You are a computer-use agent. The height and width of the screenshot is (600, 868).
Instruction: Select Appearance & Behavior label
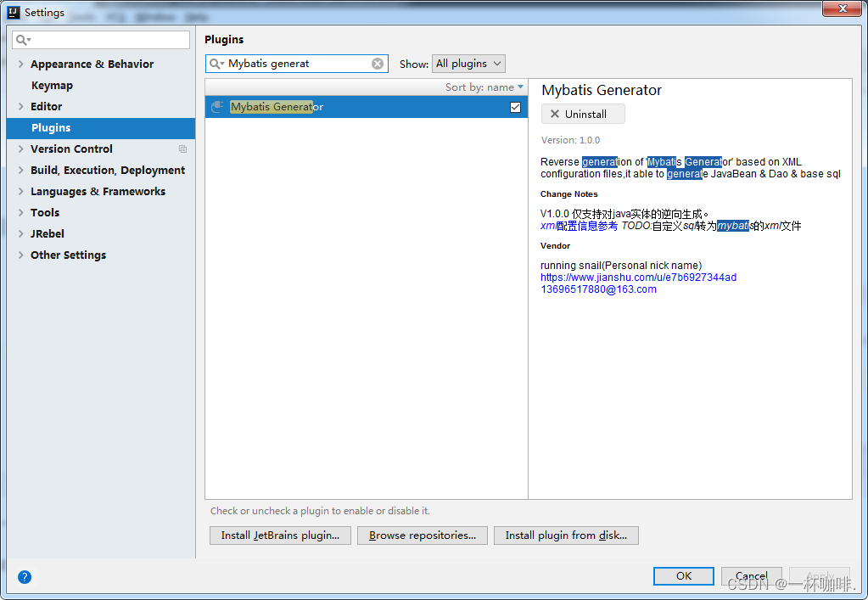[92, 64]
